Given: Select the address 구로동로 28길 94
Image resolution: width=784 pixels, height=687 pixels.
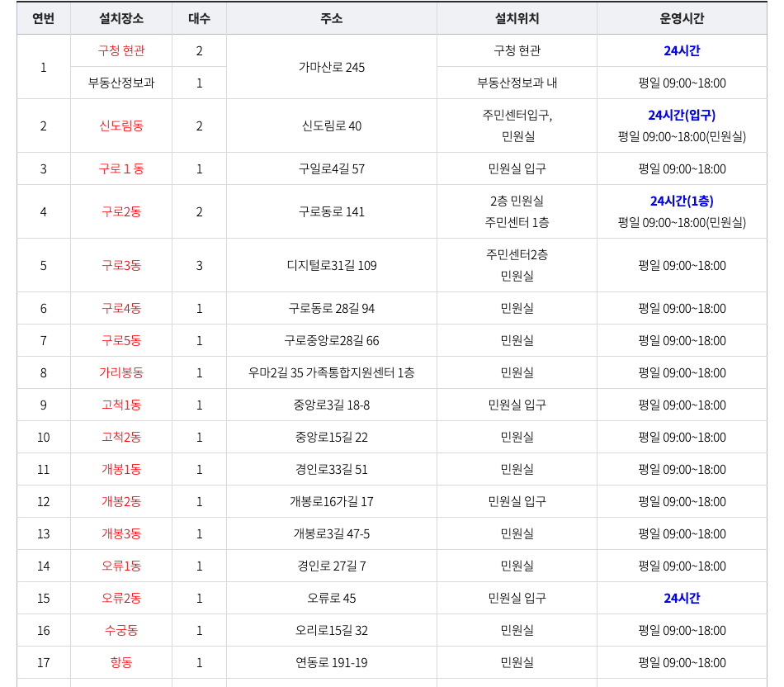Looking at the screenshot, I should [332, 308].
